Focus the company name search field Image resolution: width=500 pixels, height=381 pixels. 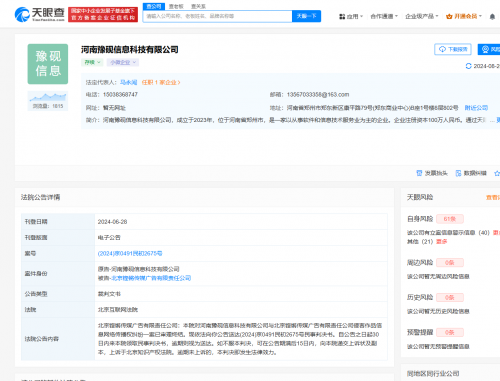pos(218,16)
